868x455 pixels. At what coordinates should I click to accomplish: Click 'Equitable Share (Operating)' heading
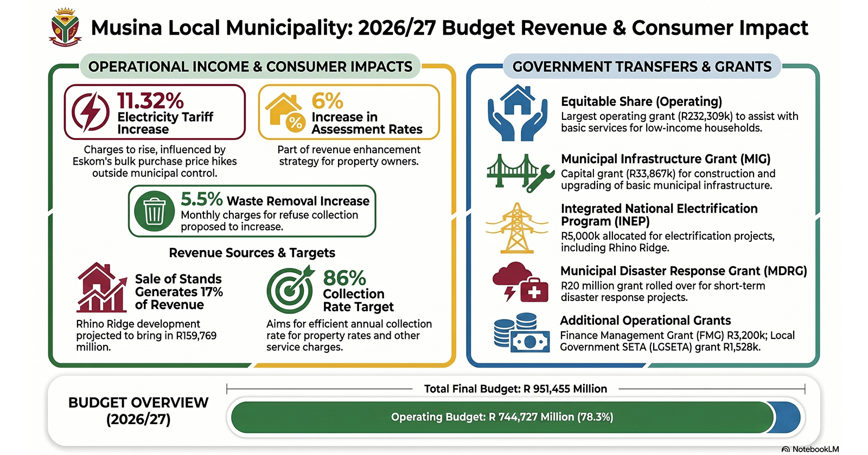(x=641, y=101)
